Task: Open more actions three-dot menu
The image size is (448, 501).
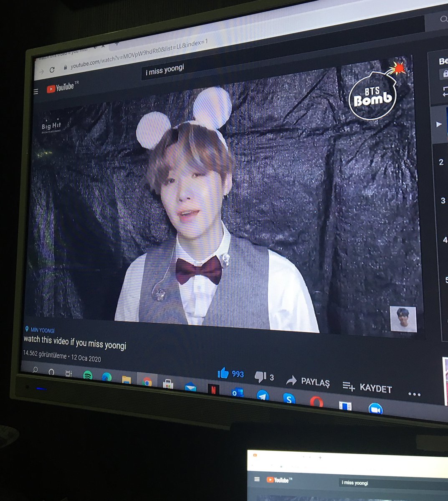Action: [414, 394]
